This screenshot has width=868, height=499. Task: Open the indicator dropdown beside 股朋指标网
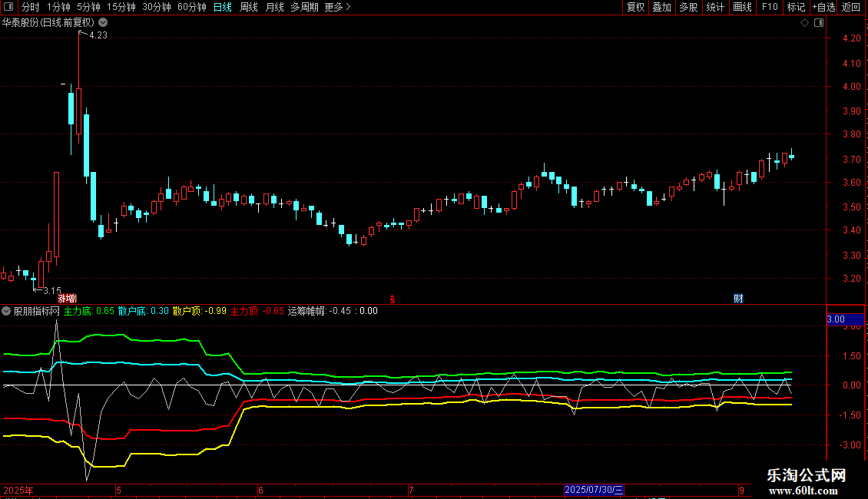(x=6, y=311)
